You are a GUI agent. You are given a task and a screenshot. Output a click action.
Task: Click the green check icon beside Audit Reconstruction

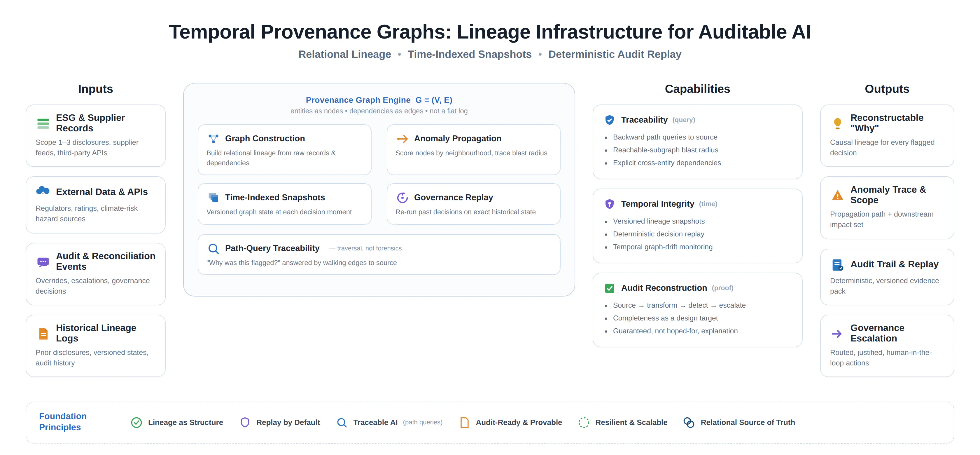tap(610, 288)
